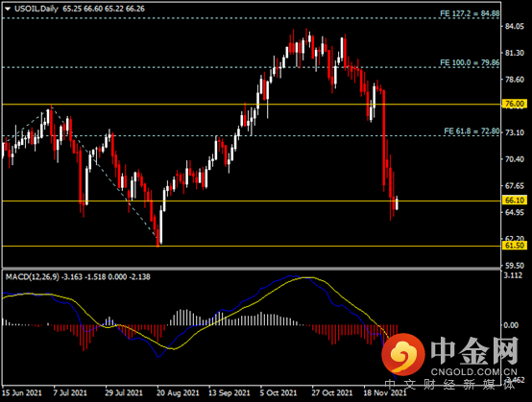Click the 7 Jul 2021 date marker

70,392
